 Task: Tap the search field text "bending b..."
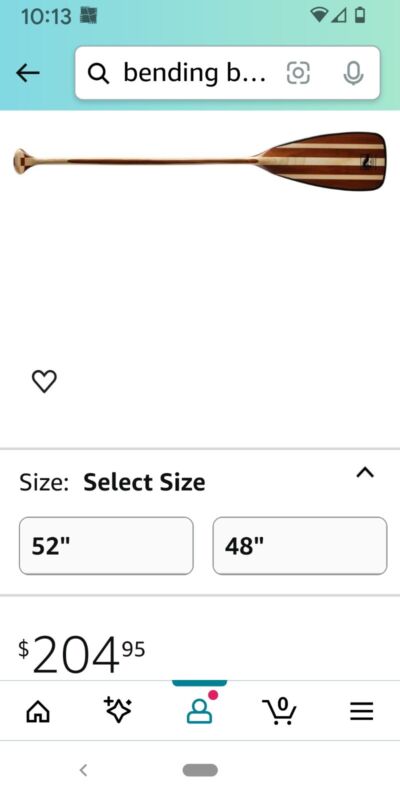(x=194, y=73)
